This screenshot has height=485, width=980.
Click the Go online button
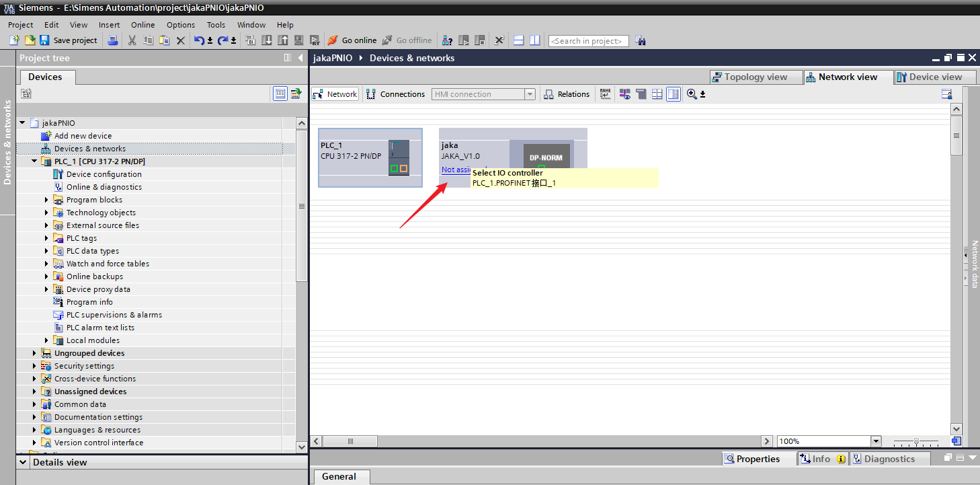click(x=352, y=40)
